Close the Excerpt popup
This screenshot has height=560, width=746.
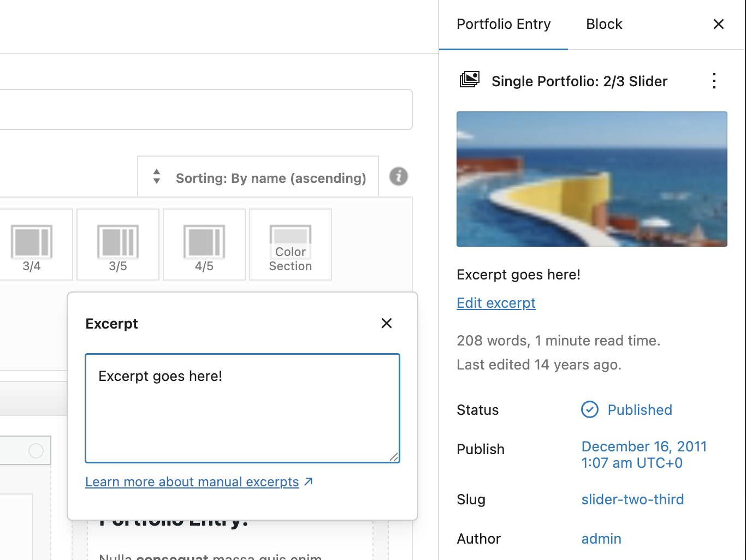click(387, 323)
